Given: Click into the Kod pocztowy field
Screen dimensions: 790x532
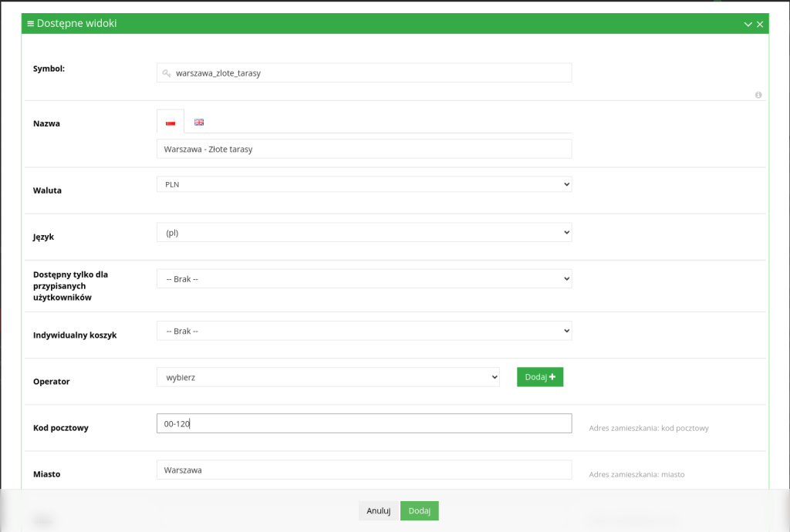Looking at the screenshot, I should (363, 423).
